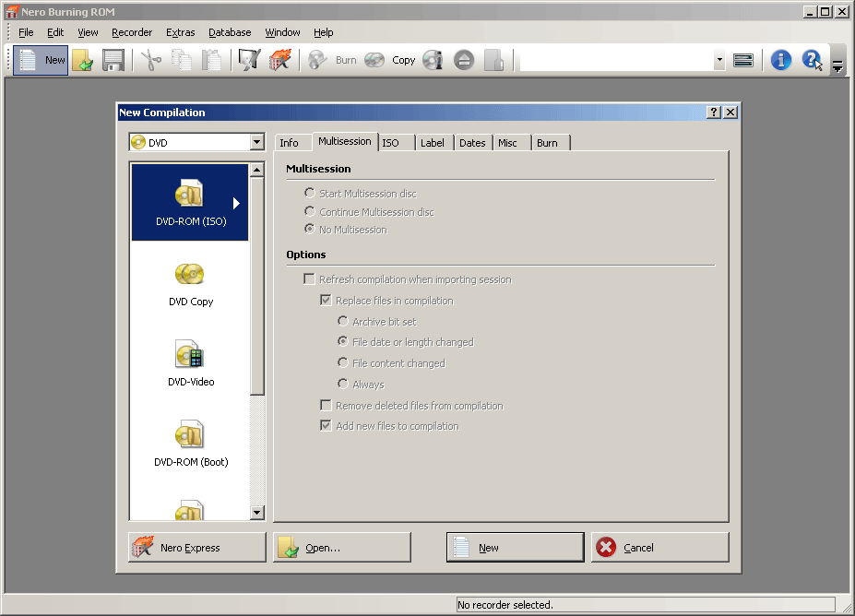Screen dimensions: 855x616
Task: Launch Nero Express from the flame toolbar icon
Action: coord(280,60)
